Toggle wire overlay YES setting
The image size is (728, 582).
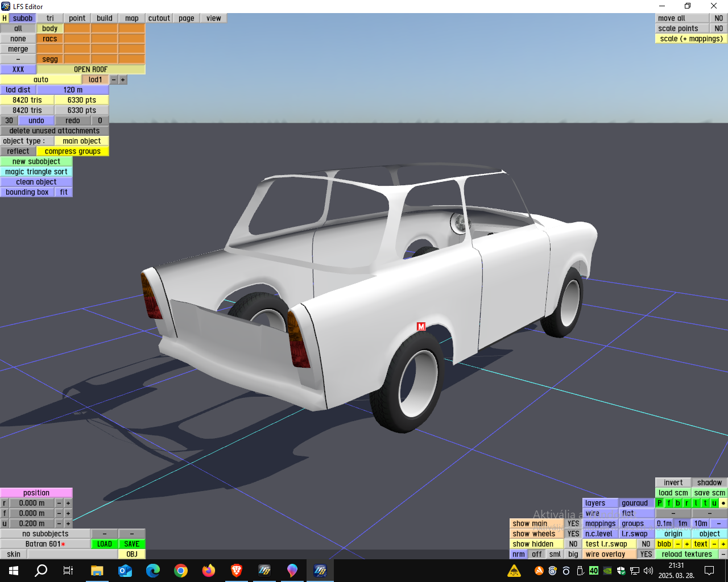pyautogui.click(x=646, y=554)
